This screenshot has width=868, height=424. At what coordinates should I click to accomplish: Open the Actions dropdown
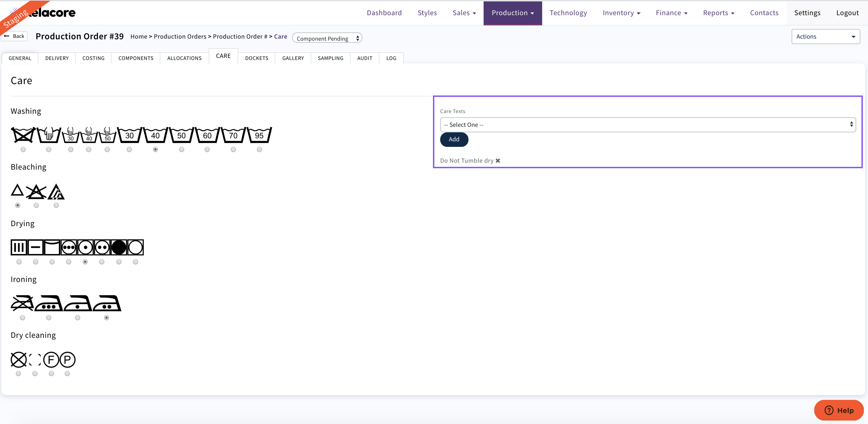click(825, 36)
